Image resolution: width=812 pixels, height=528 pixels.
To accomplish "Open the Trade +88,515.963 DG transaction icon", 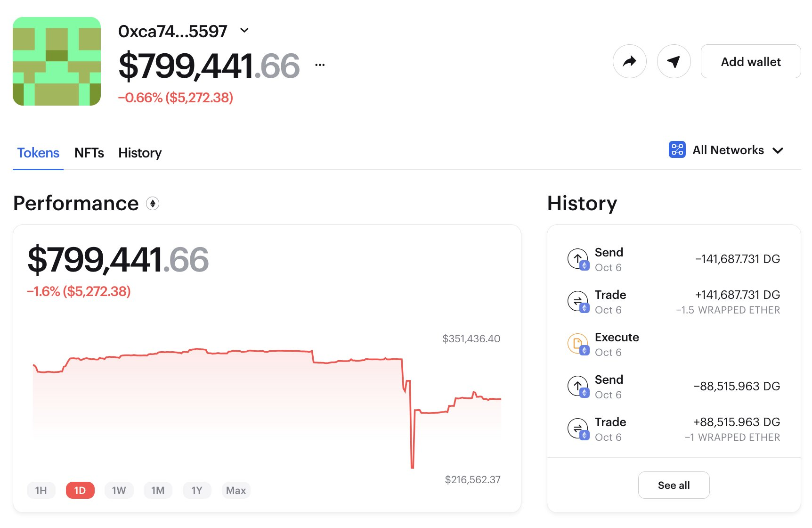I will coord(578,429).
